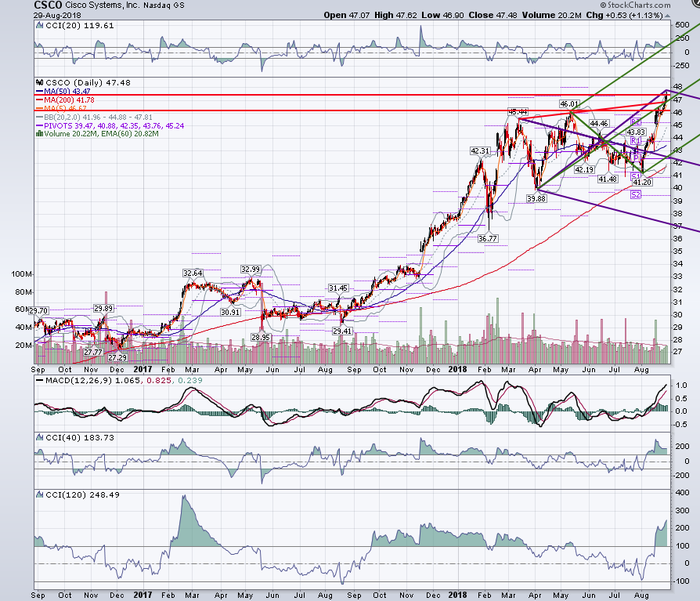This screenshot has height=601, width=700.
Task: Click the MA(200) 41.78 legend text
Action: point(69,100)
